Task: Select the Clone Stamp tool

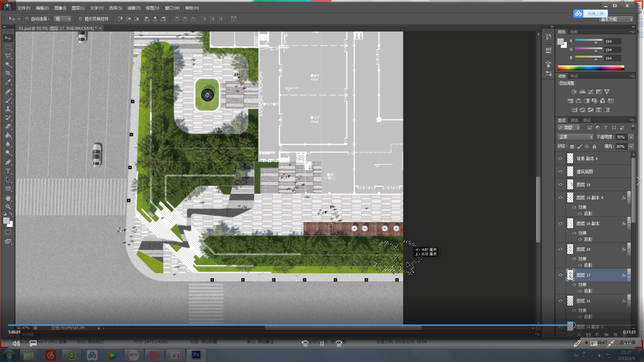Action: 8,109
